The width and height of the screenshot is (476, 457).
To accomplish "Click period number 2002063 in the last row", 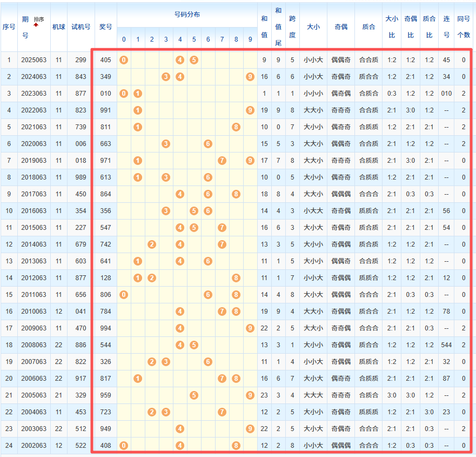I will tap(34, 446).
